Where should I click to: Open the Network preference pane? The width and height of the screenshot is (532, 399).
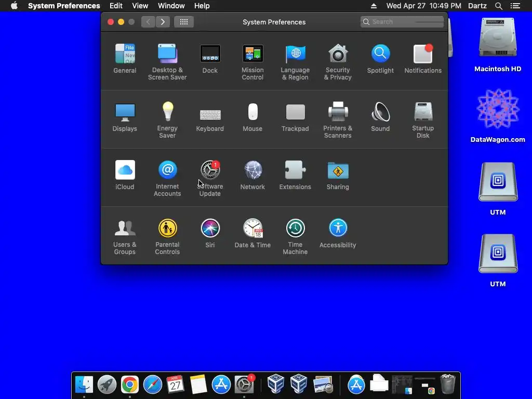(x=252, y=175)
